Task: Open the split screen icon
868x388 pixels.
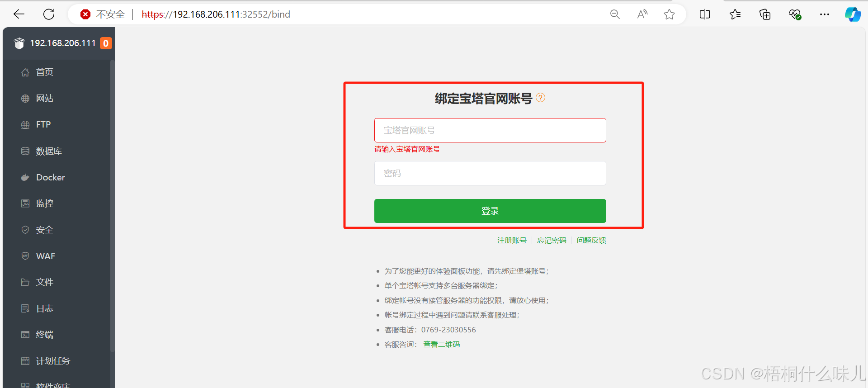Action: coord(705,14)
